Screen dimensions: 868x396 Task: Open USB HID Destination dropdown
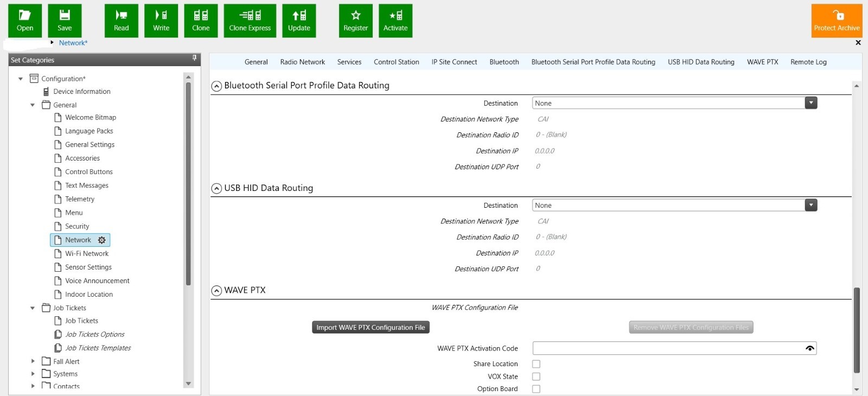point(810,205)
